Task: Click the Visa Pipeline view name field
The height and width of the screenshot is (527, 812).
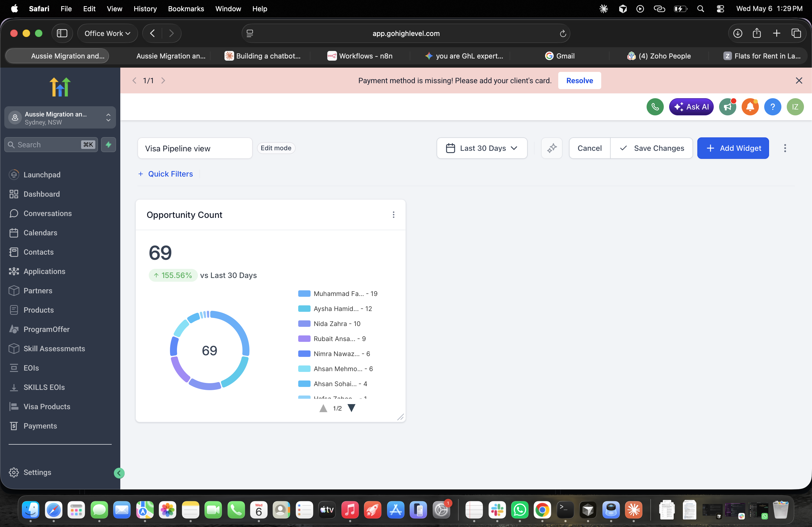Action: tap(195, 148)
